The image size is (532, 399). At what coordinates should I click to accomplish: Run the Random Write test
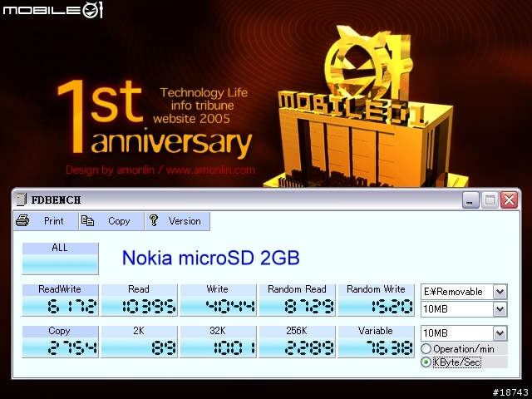[x=376, y=300]
